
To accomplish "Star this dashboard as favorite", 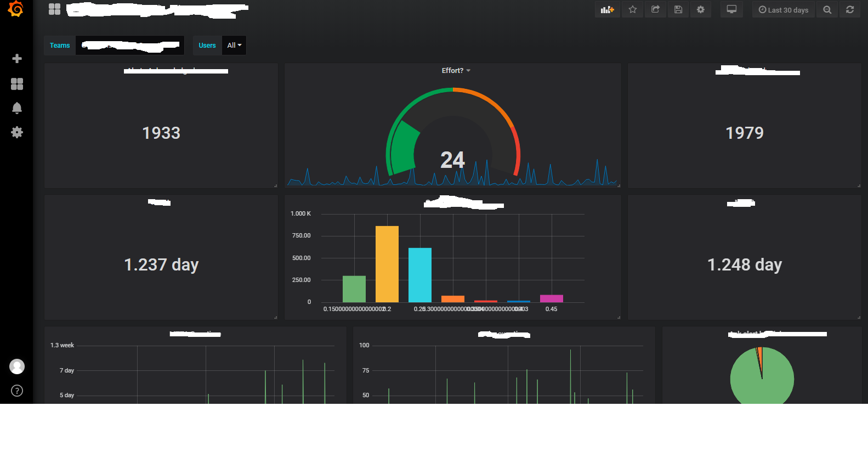I will tap(633, 9).
